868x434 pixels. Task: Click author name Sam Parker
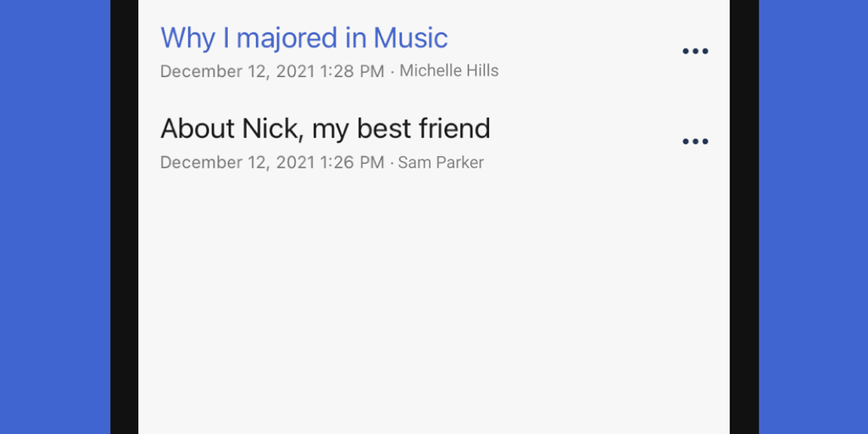coord(441,162)
